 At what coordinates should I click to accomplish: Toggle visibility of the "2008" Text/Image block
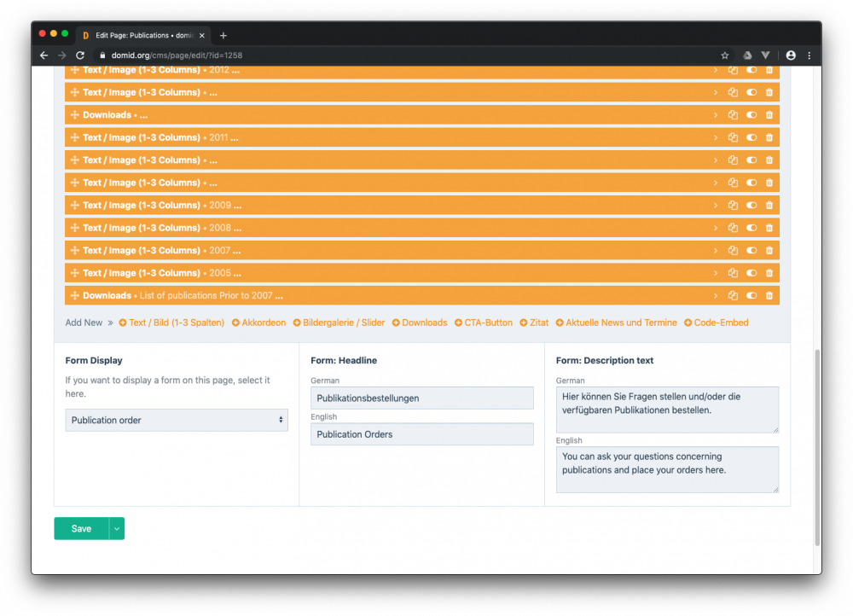pos(751,227)
